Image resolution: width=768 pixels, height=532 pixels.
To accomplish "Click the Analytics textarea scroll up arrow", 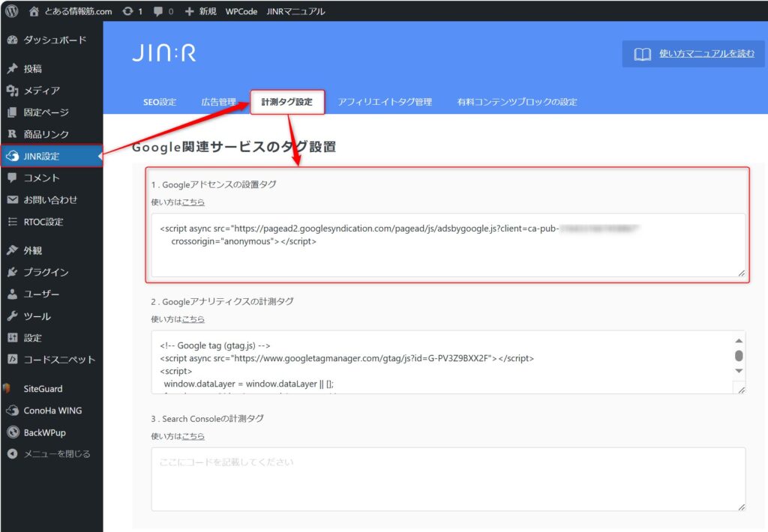I will point(739,340).
